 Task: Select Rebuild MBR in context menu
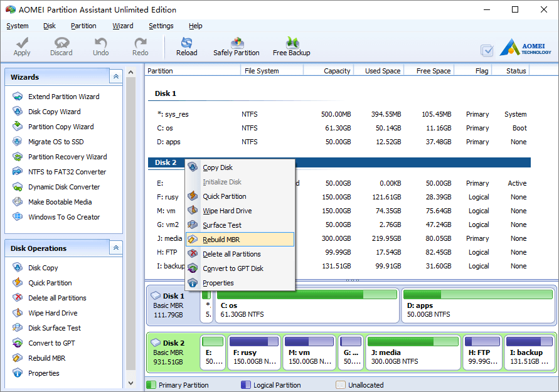240,240
